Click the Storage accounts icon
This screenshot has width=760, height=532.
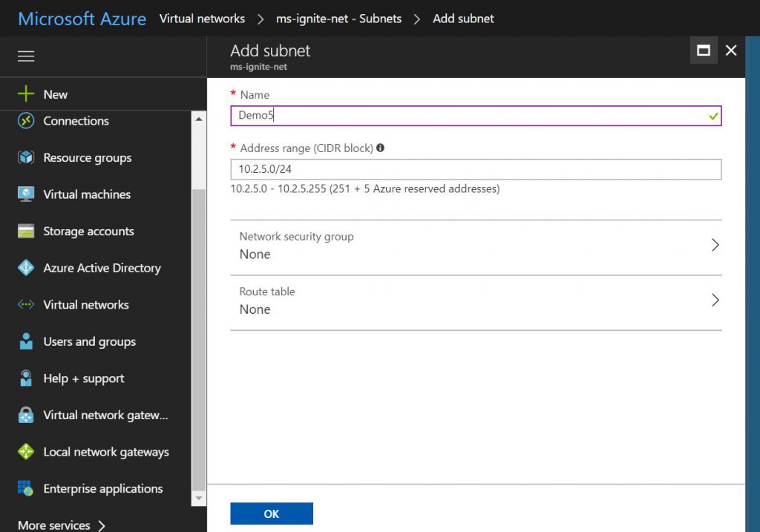click(26, 231)
